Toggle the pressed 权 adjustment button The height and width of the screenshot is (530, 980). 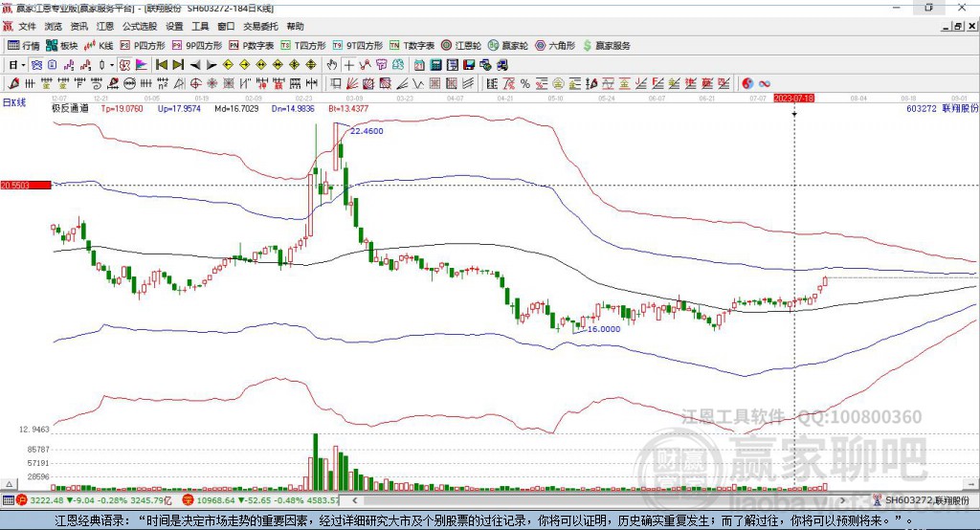pyautogui.click(x=125, y=65)
